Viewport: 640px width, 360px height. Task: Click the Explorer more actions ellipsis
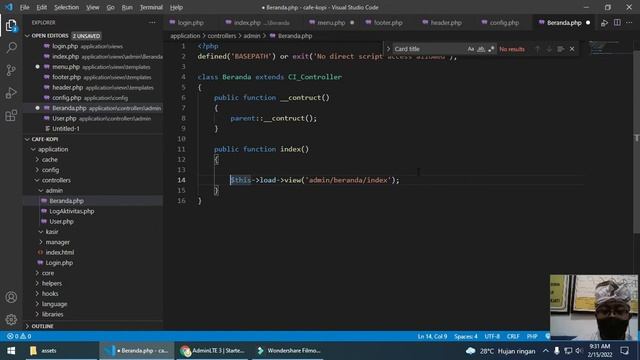coord(152,22)
